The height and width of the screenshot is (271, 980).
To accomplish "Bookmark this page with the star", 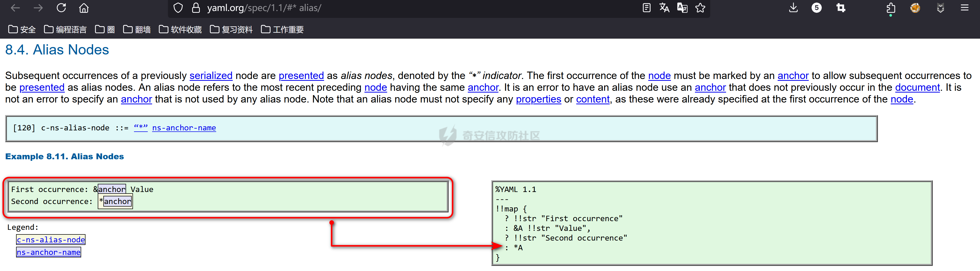I will click(x=700, y=8).
